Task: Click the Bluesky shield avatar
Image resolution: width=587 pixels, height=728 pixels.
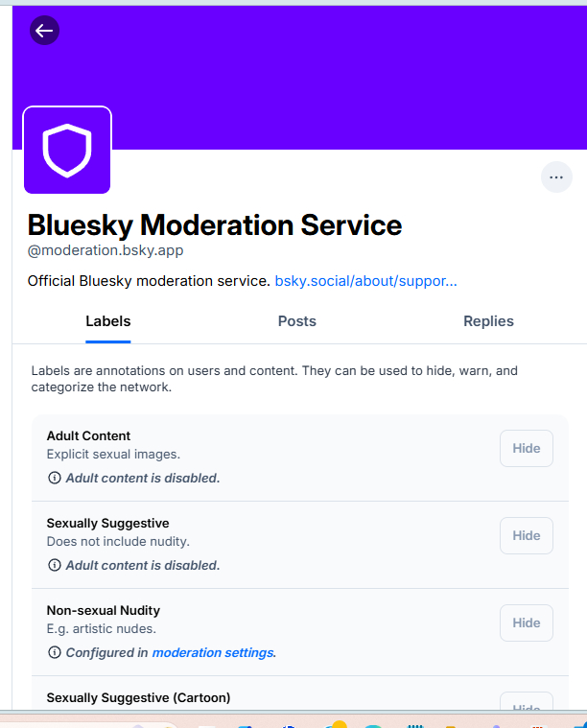Action: [x=67, y=150]
